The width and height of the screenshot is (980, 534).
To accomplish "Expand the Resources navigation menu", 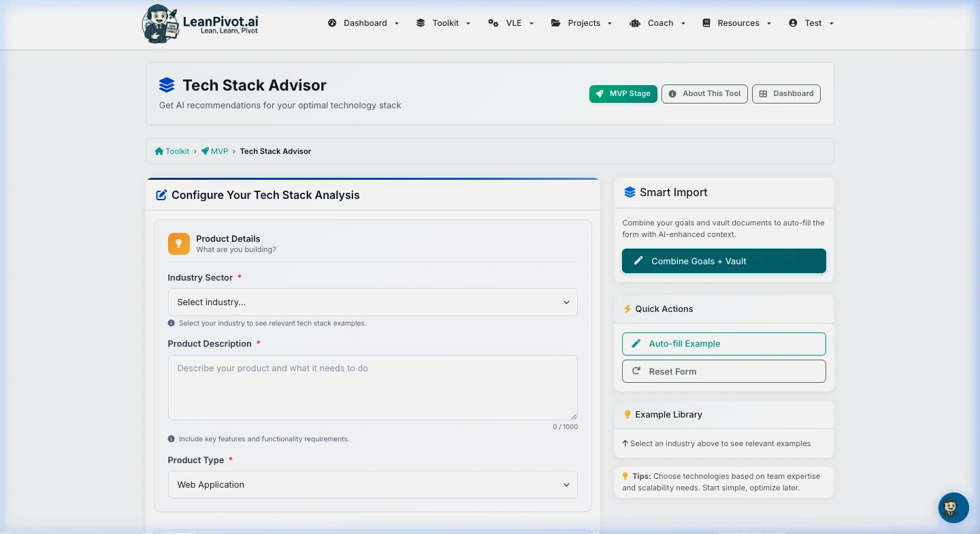I will pos(736,23).
